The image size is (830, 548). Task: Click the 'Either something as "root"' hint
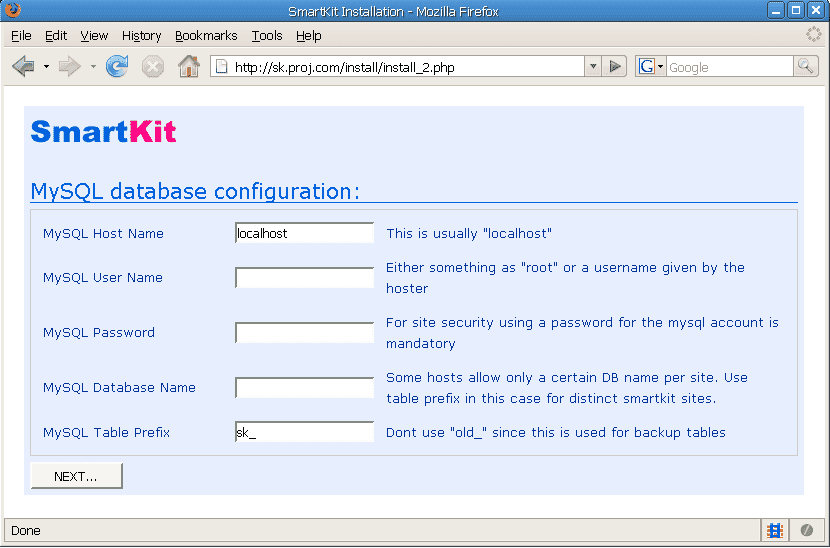[565, 278]
